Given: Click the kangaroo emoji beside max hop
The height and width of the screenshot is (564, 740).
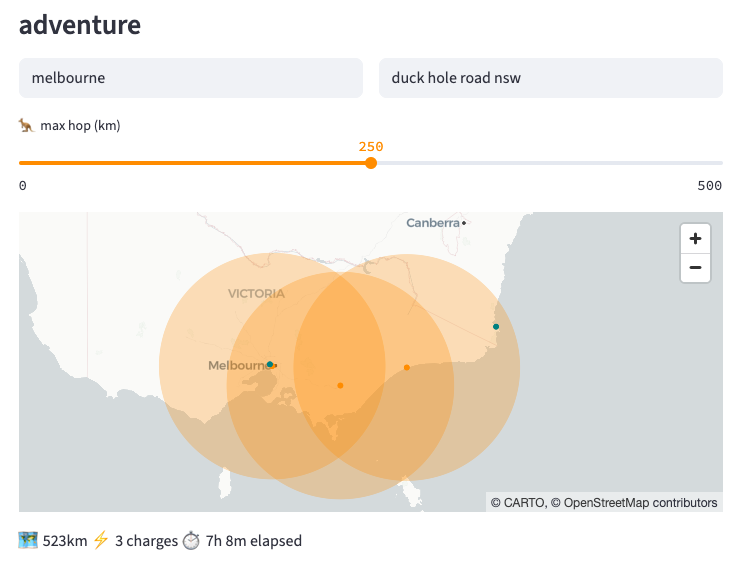Looking at the screenshot, I should click(x=27, y=126).
